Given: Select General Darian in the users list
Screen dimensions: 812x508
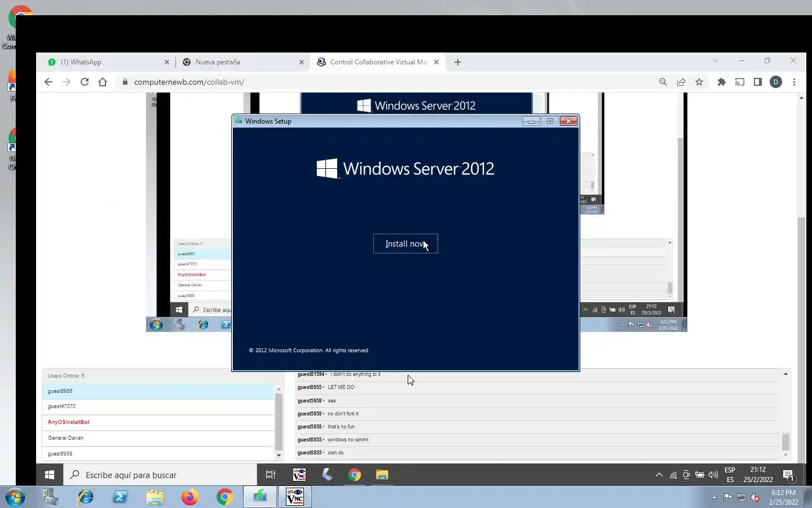Looking at the screenshot, I should [158, 438].
